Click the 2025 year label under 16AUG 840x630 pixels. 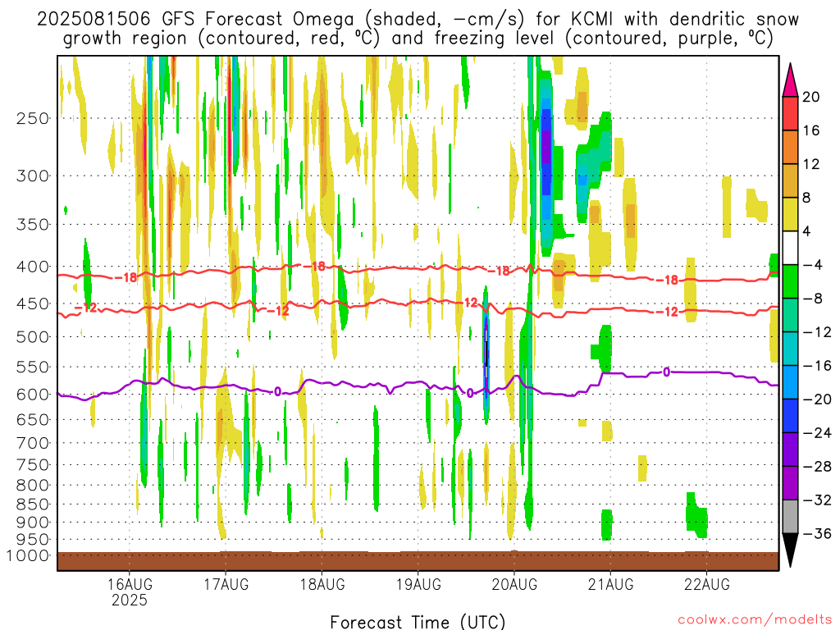click(130, 600)
